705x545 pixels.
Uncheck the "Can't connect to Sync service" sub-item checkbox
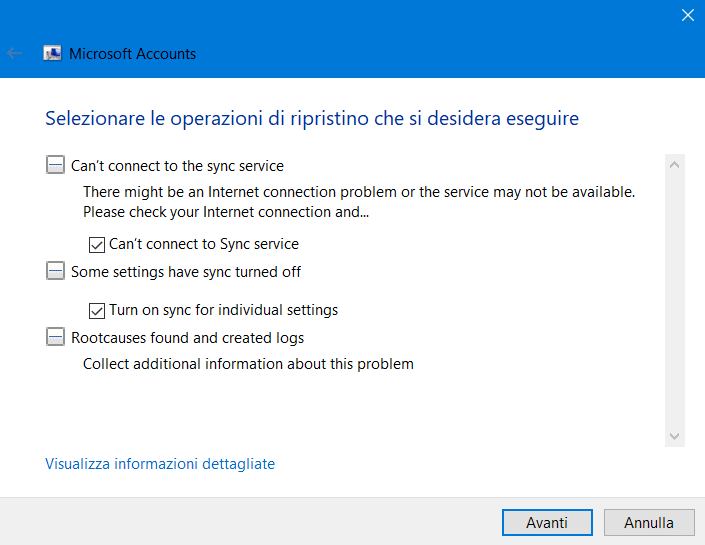coord(97,244)
